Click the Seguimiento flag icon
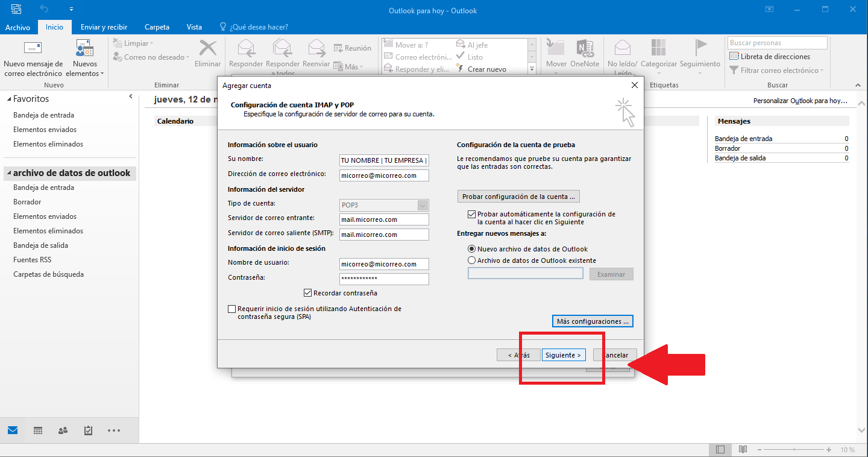The image size is (868, 457). pyautogui.click(x=700, y=48)
